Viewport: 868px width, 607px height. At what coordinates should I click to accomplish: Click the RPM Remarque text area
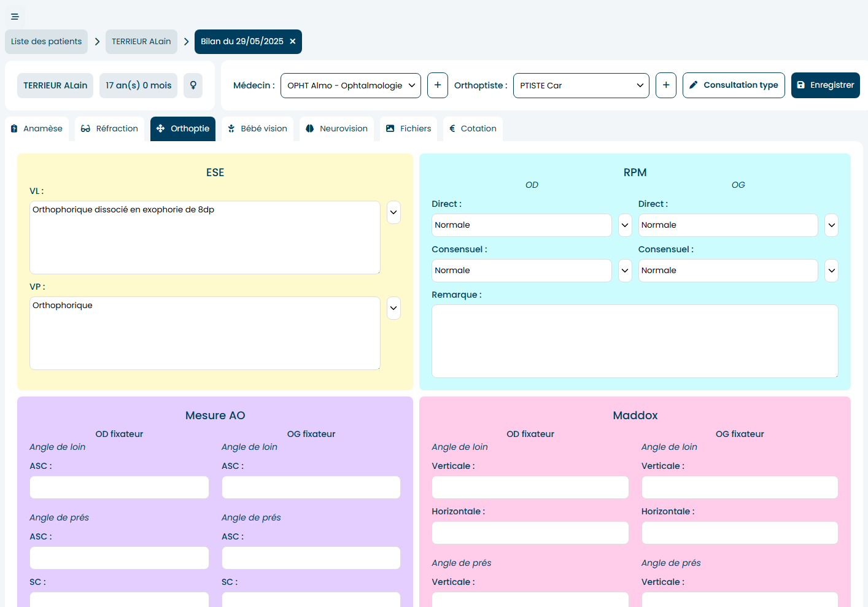[634, 341]
